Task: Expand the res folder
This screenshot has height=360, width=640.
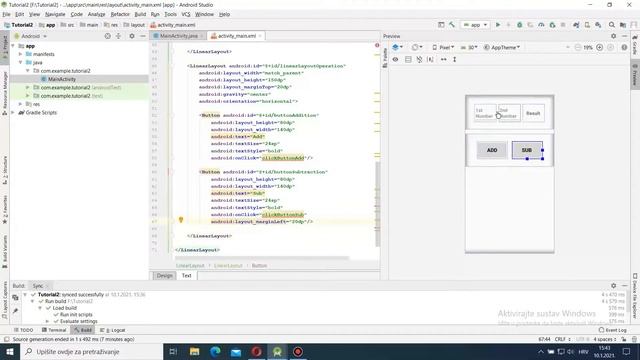Action: pyautogui.click(x=20, y=104)
